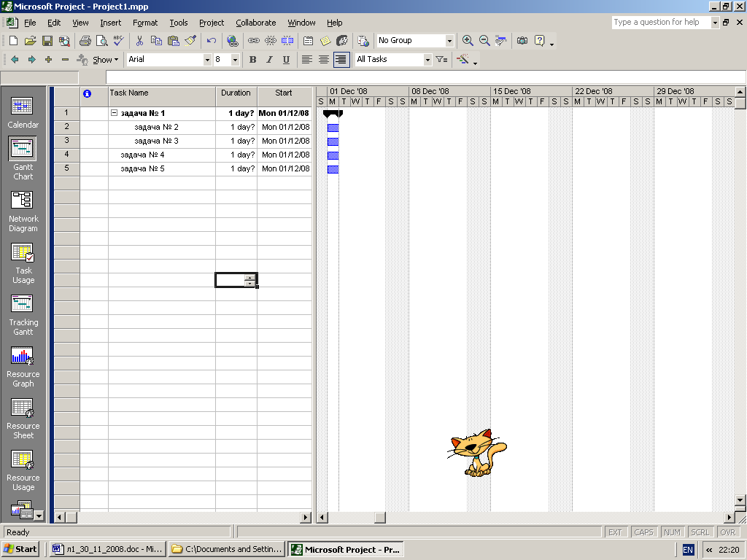Viewport: 747px width, 560px height.
Task: Open the All Tasks filter dropdown
Action: click(427, 60)
